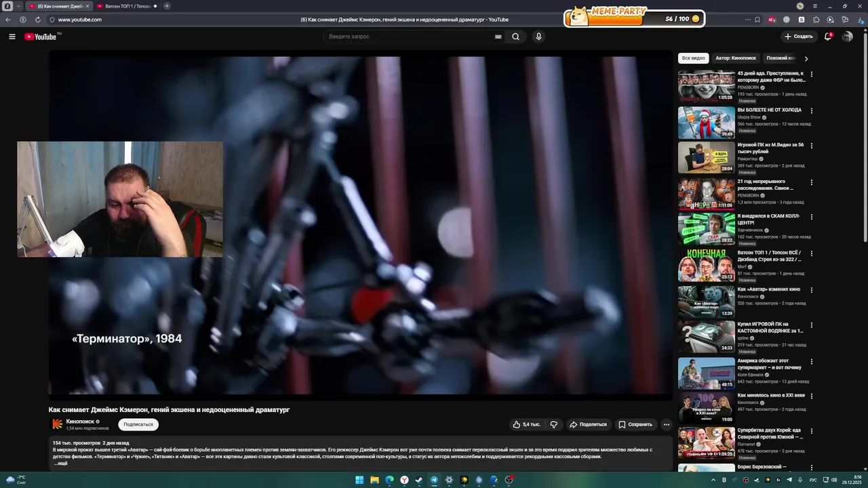Switch РУС keyboard language indicator
The width and height of the screenshot is (868, 488).
point(813,480)
